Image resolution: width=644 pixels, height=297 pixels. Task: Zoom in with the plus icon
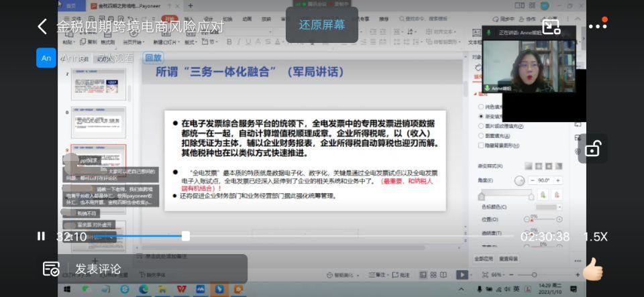tap(578, 275)
